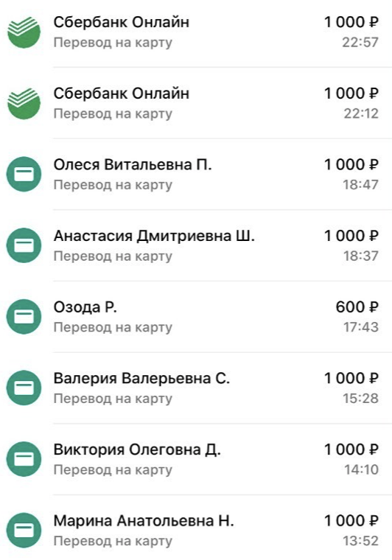This screenshot has width=392, height=560.
Task: Tap the Sberbank logo beside the 22:57 transfer
Action: (24, 32)
